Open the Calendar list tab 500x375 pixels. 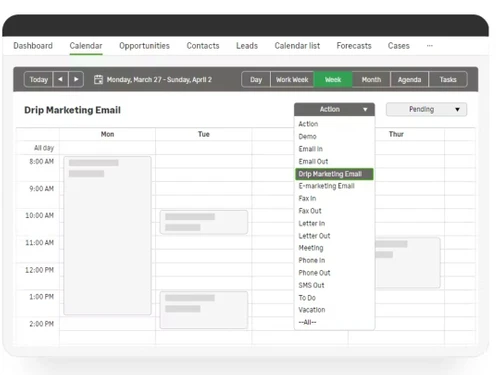tap(297, 46)
